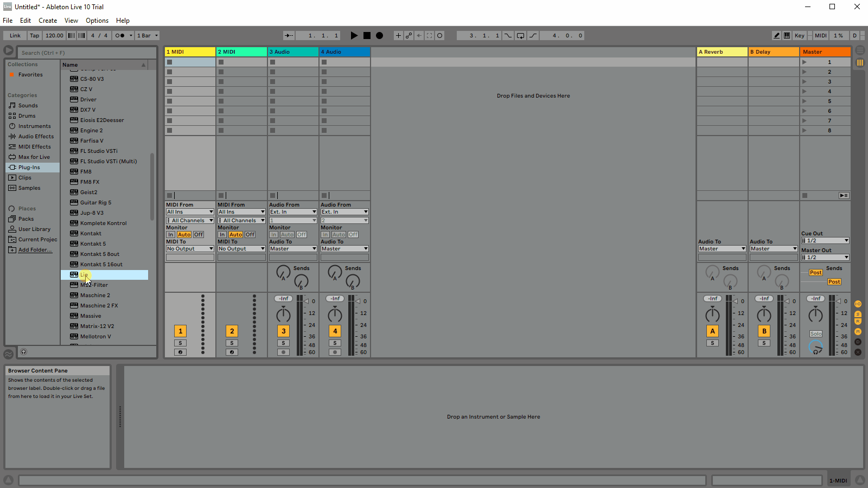This screenshot has height=488, width=868.
Task: Open track 3 Audio From Ext. In dropdown
Action: point(293,212)
